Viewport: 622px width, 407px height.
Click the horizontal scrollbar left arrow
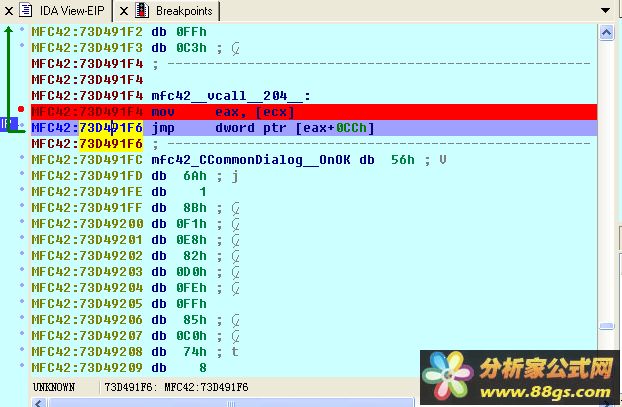click(38, 403)
